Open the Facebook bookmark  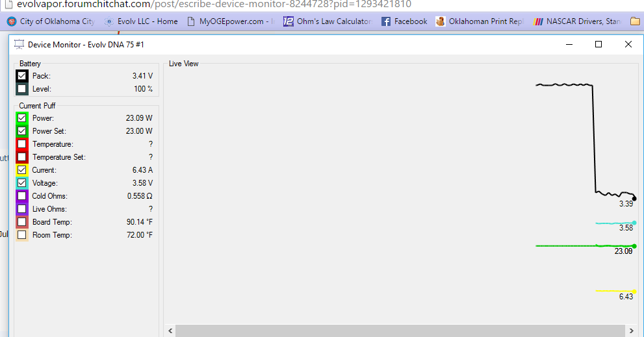click(x=404, y=21)
